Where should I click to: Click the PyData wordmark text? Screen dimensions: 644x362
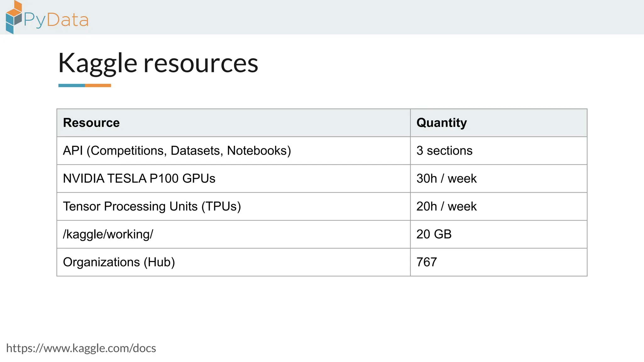[x=56, y=20]
